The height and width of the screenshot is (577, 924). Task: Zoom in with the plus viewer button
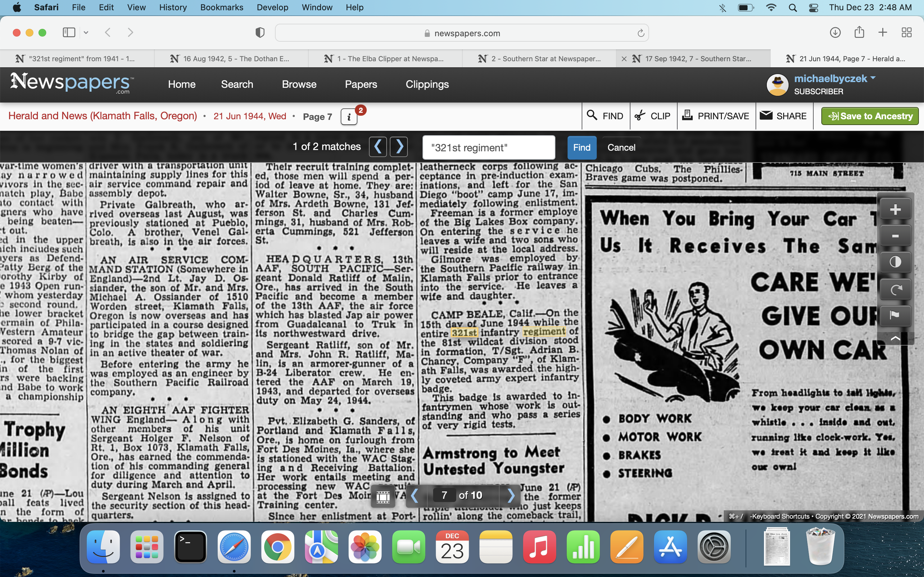pyautogui.click(x=895, y=210)
